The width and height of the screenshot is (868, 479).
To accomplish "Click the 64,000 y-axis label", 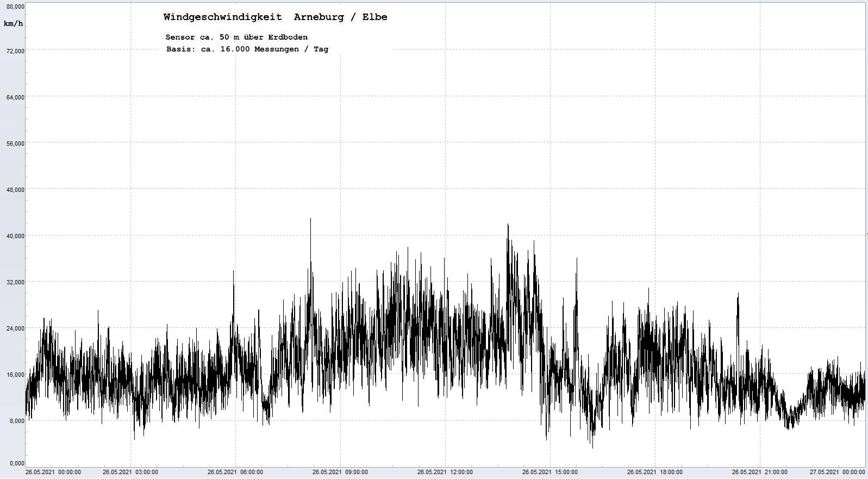I will point(15,97).
